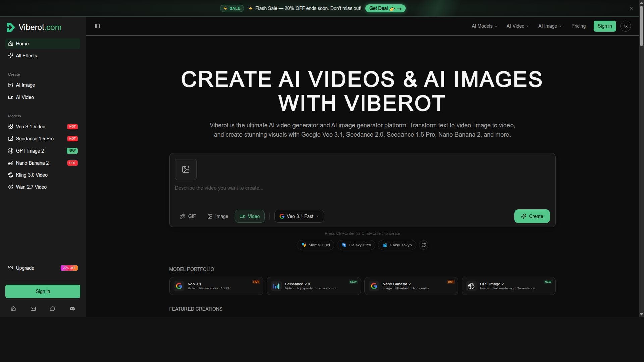Click the Nano Banana 2 Google icon
The image size is (644, 362).
[374, 286]
